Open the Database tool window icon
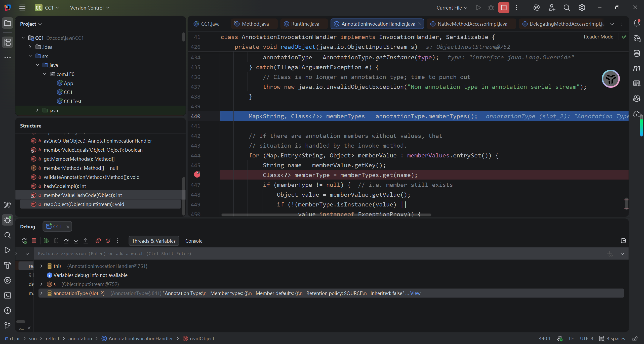This screenshot has width=644, height=344. (x=636, y=53)
